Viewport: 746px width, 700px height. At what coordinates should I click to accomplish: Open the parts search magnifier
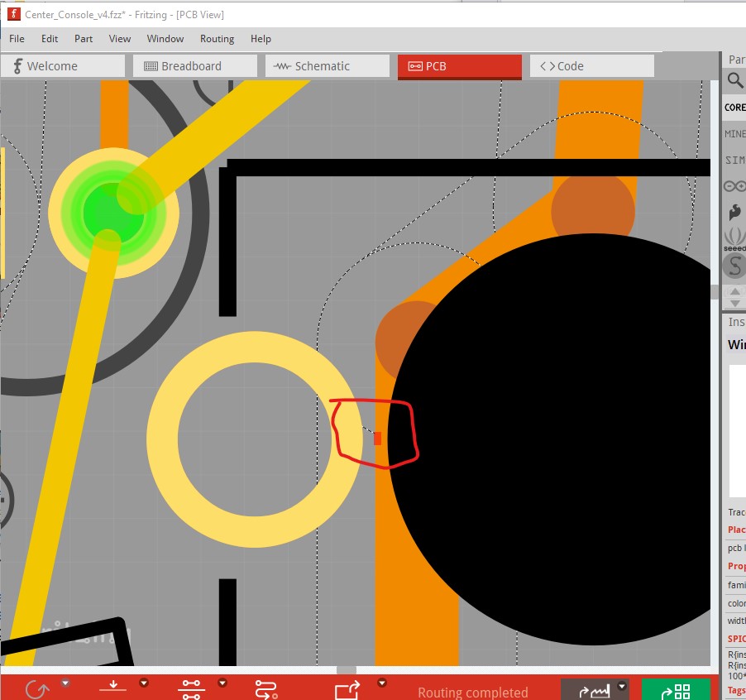click(735, 80)
